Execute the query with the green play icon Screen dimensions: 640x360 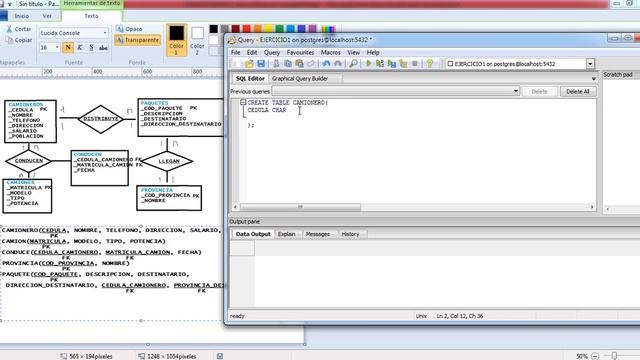369,64
